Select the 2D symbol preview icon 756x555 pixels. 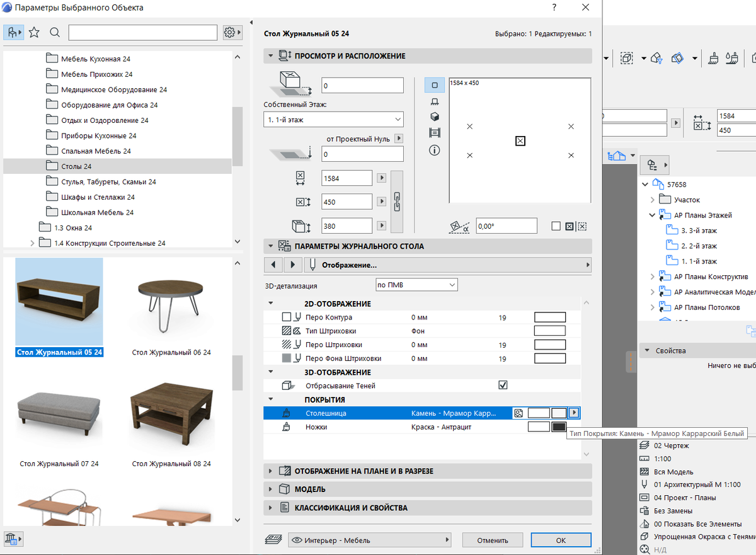434,84
